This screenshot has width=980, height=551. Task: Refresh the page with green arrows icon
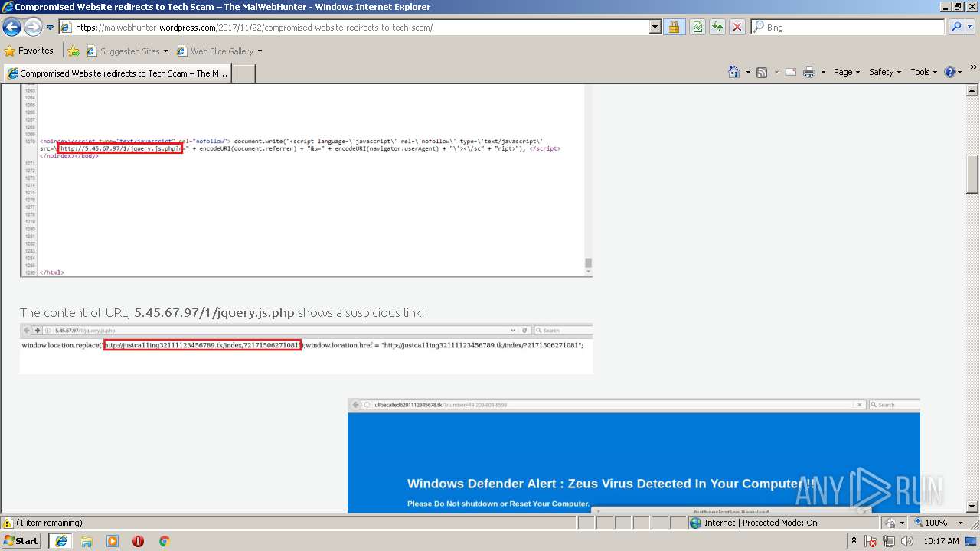click(717, 28)
